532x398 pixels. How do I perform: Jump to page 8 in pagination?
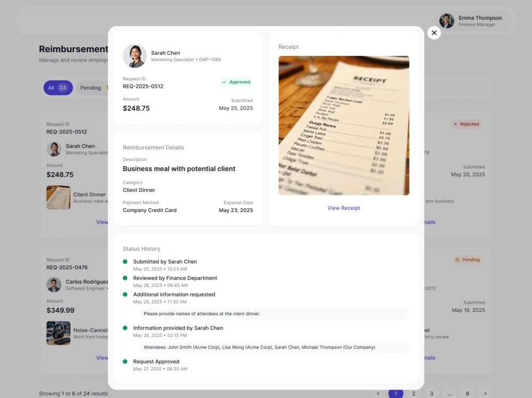point(468,393)
